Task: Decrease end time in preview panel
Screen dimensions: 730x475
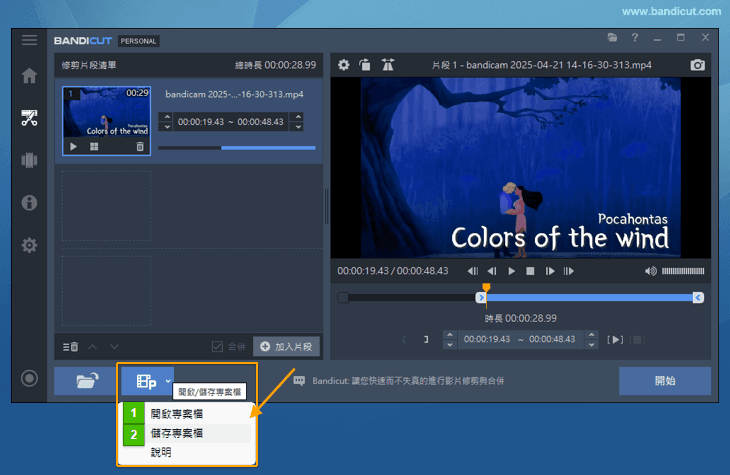Action: coord(591,345)
